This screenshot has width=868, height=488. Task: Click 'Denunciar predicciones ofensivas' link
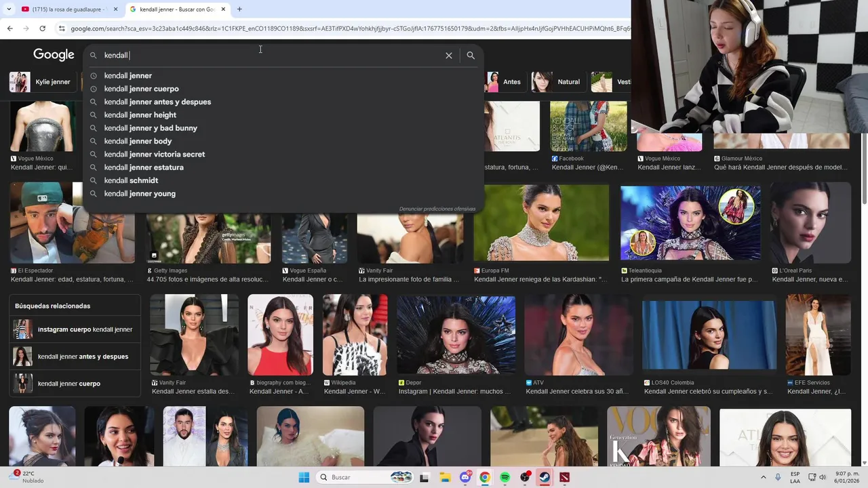(x=437, y=209)
